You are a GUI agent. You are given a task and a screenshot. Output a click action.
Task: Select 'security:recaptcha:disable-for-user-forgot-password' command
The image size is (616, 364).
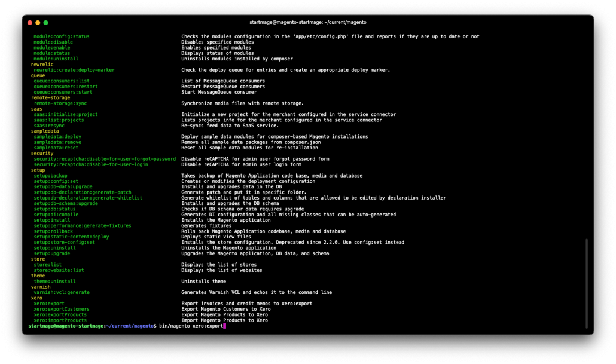pyautogui.click(x=105, y=159)
